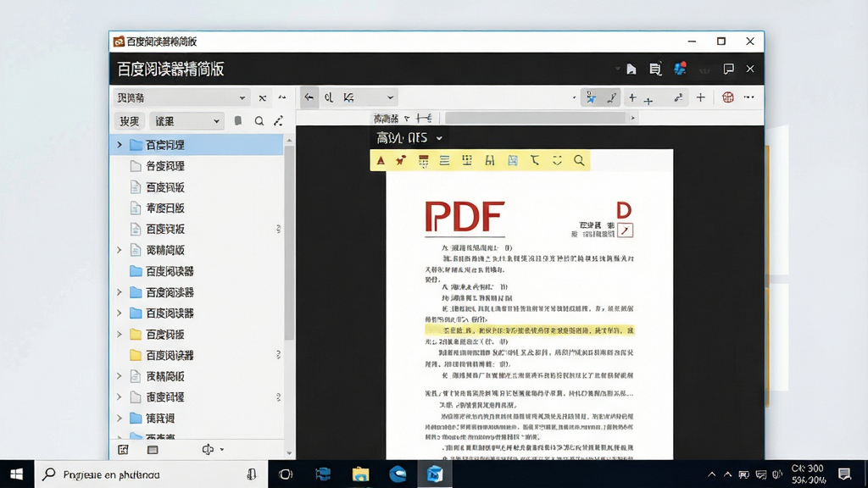The image size is (868, 488).
Task: Click the rectangle view icon in the sidebar bottom bar
Action: coord(153,450)
